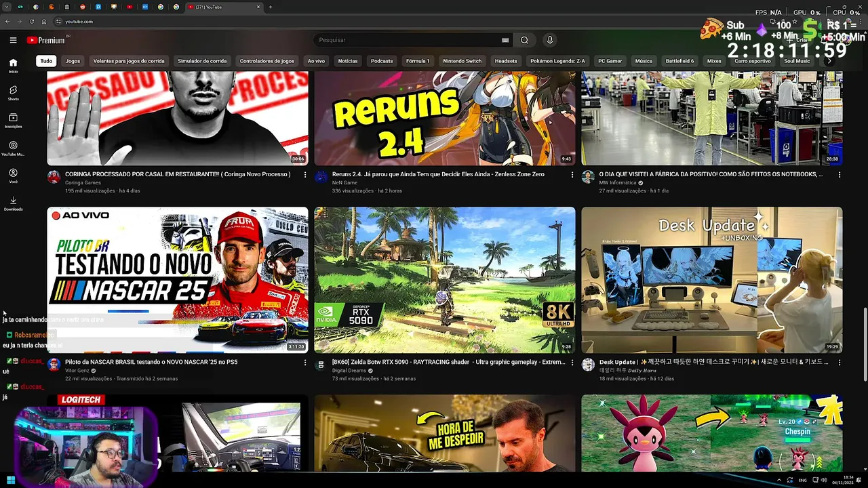Select Volantes para jogos de corrida chip
This screenshot has height=488, width=868.
click(129, 61)
